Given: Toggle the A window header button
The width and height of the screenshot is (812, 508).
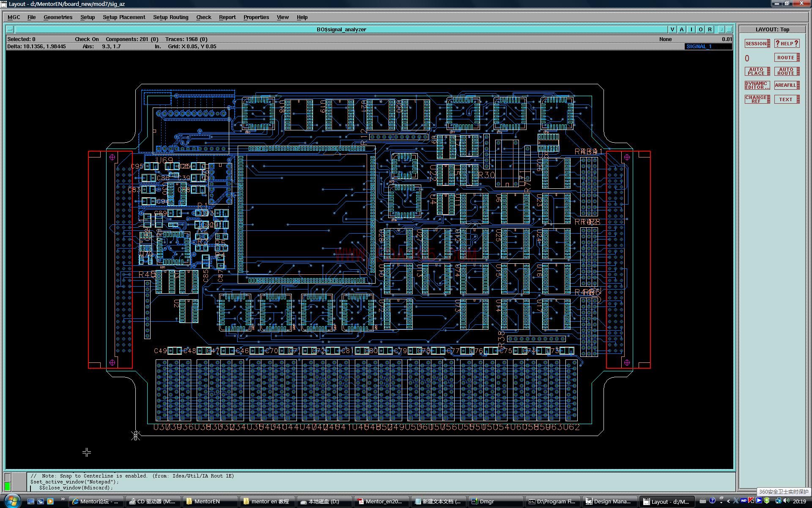Looking at the screenshot, I should tap(682, 29).
